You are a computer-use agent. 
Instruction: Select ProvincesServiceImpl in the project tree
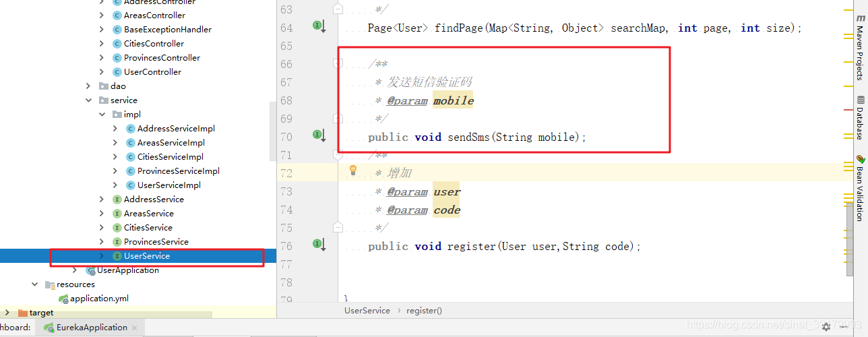[x=179, y=171]
